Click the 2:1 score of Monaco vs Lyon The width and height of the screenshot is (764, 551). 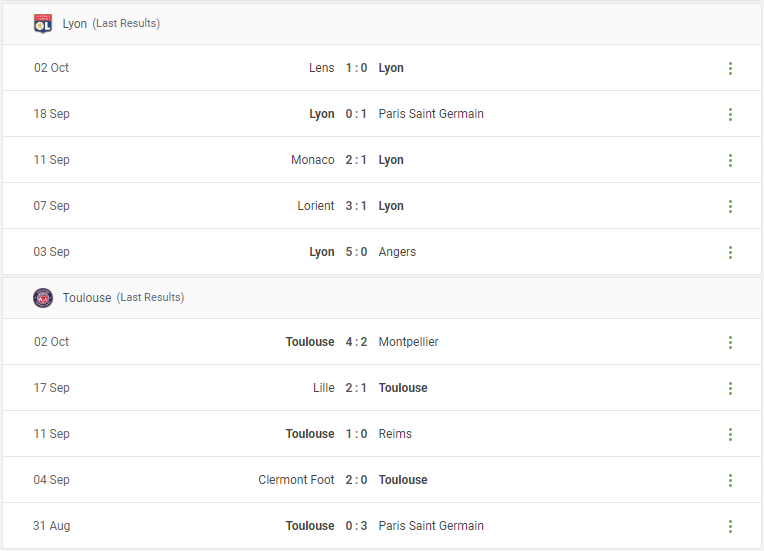(356, 160)
